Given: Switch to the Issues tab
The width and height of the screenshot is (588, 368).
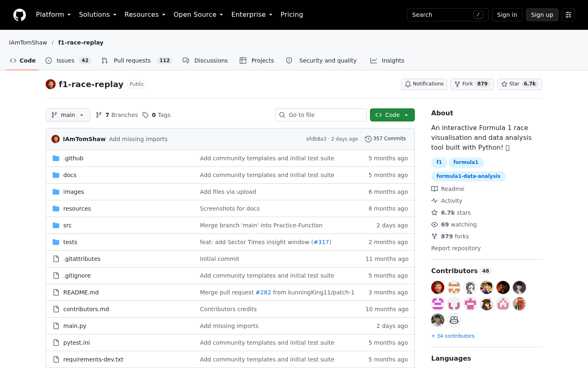Looking at the screenshot, I should tap(68, 61).
